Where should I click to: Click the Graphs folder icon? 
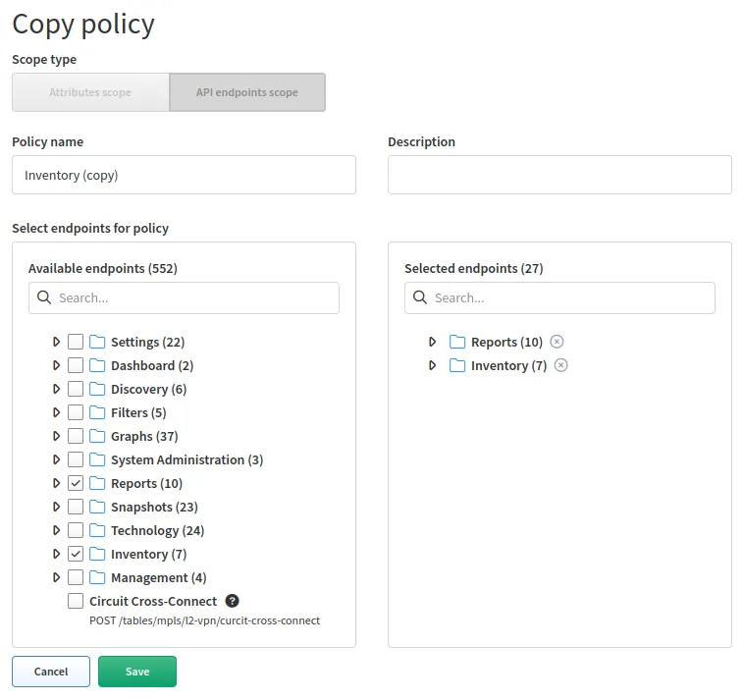coord(97,436)
